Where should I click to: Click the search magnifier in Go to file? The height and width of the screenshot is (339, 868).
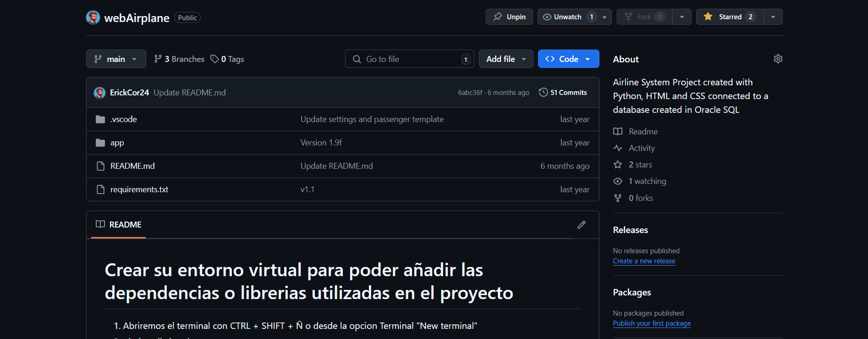coord(357,59)
